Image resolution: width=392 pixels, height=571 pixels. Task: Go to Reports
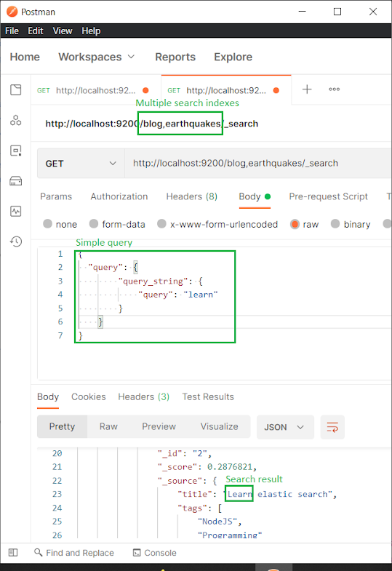(x=175, y=57)
